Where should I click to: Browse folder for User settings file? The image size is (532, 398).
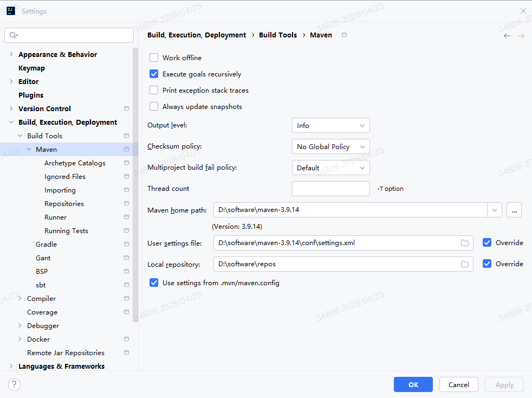[x=465, y=243]
